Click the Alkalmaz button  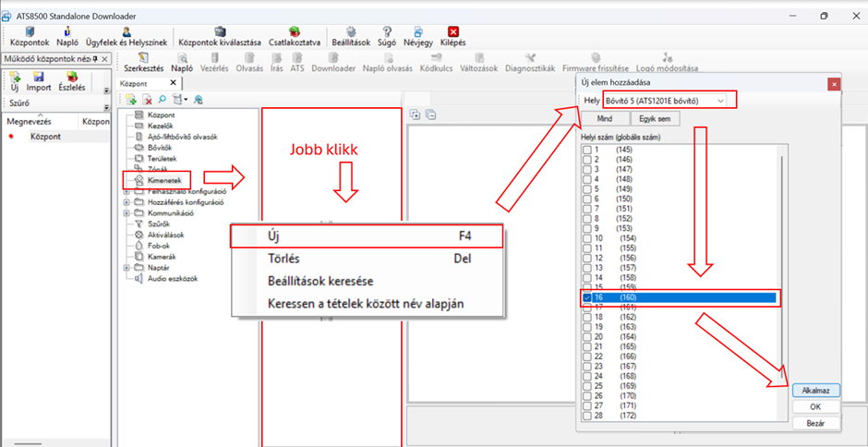814,391
